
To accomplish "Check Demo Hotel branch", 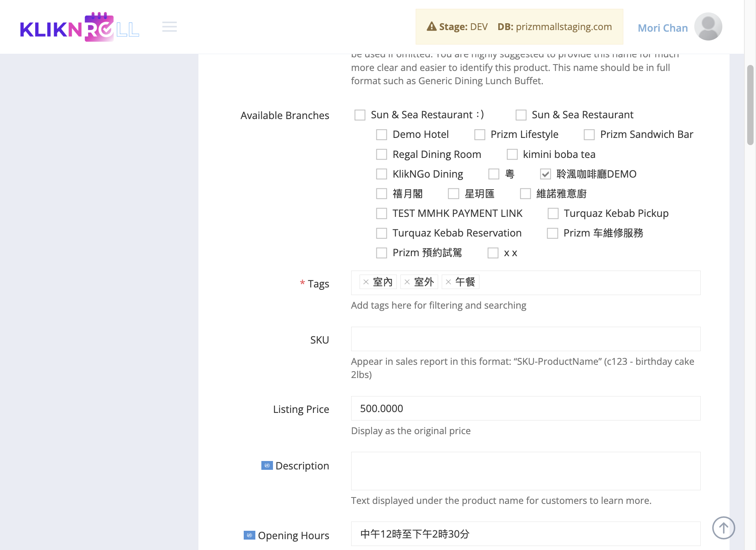I will point(382,135).
